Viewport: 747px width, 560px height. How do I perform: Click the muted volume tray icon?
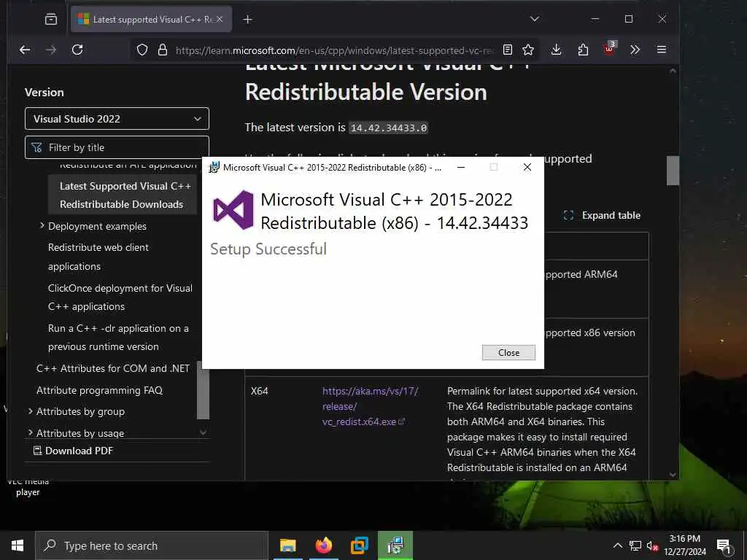coord(652,545)
